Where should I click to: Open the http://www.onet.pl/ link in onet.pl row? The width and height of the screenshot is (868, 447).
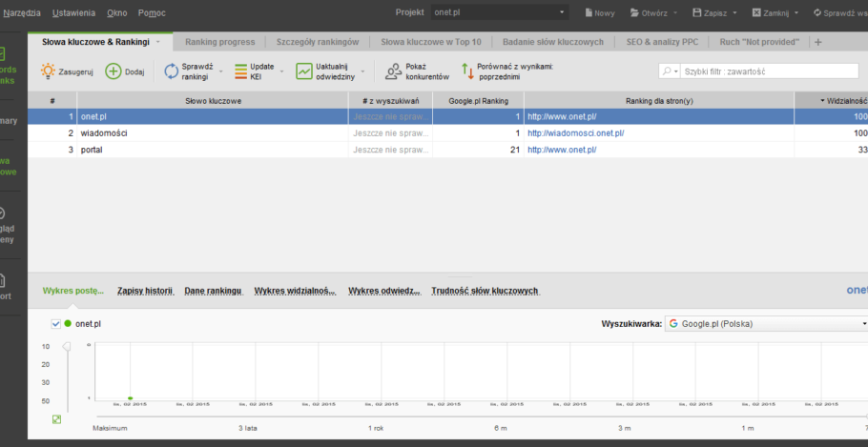(562, 116)
